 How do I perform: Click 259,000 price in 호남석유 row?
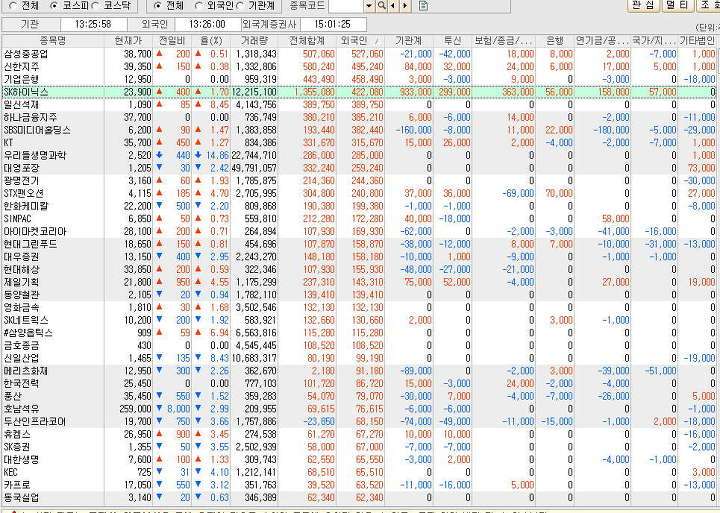point(135,408)
